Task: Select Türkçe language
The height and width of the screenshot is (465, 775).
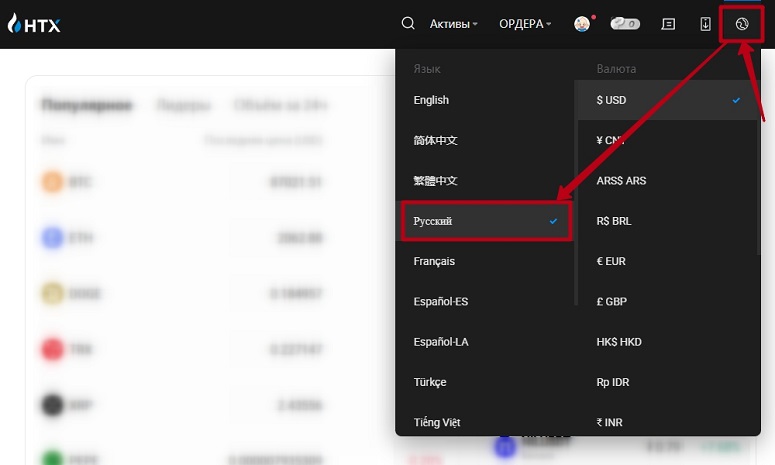Action: click(485, 382)
